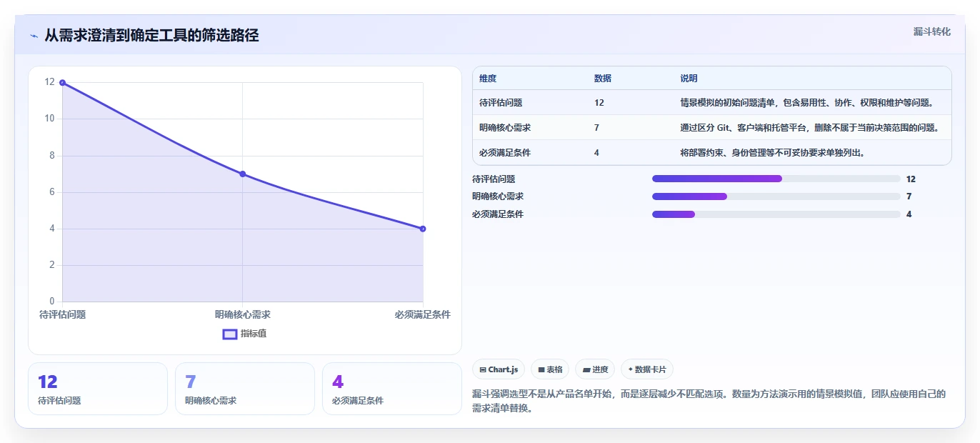
Task: Click the 明确核心需求 progress bar
Action: [776, 196]
